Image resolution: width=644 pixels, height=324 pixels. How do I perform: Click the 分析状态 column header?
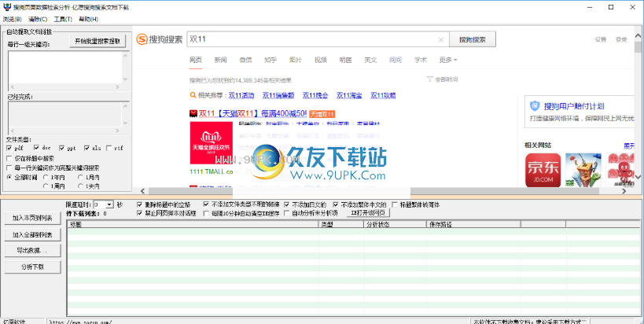pos(395,224)
